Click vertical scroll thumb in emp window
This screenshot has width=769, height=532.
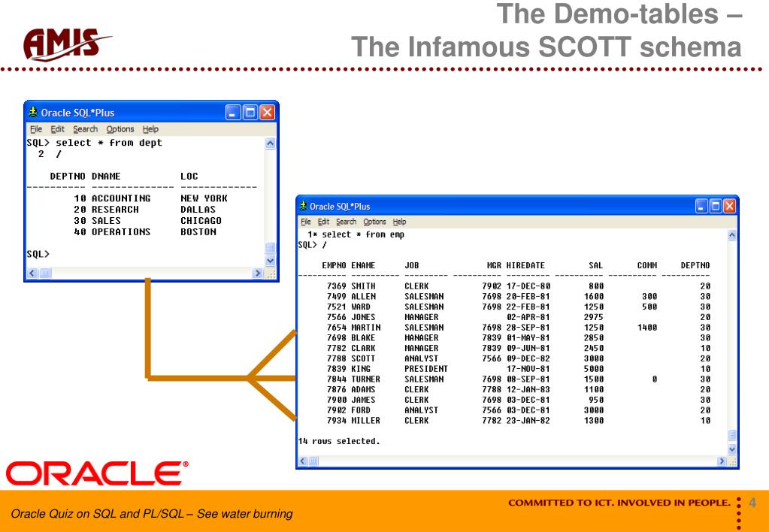tap(731, 435)
